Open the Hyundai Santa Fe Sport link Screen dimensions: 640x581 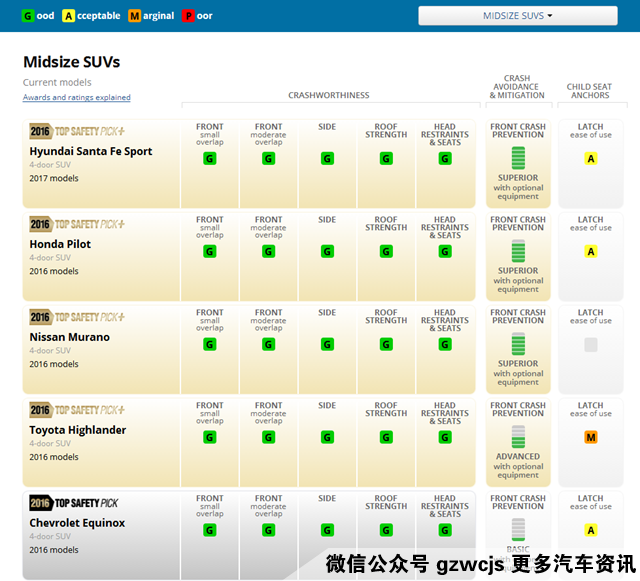[91, 152]
